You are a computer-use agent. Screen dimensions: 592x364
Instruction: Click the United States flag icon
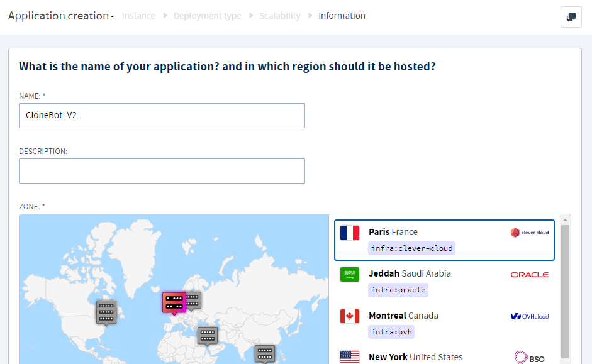(x=350, y=357)
